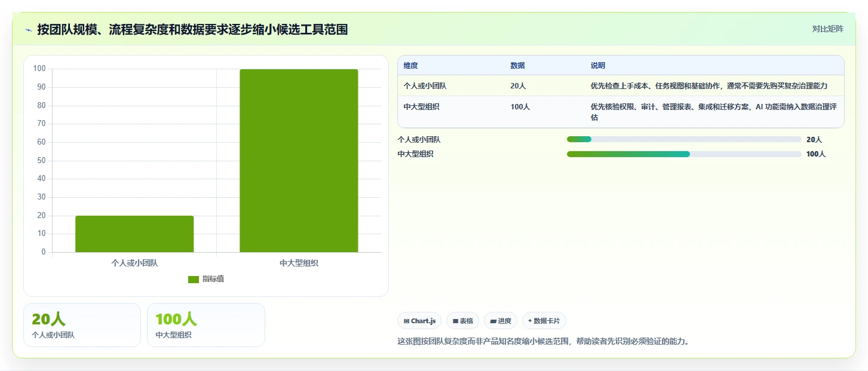Image resolution: width=868 pixels, height=371 pixels.
Task: Click the 个人或小团队 progress label
Action: tap(419, 140)
